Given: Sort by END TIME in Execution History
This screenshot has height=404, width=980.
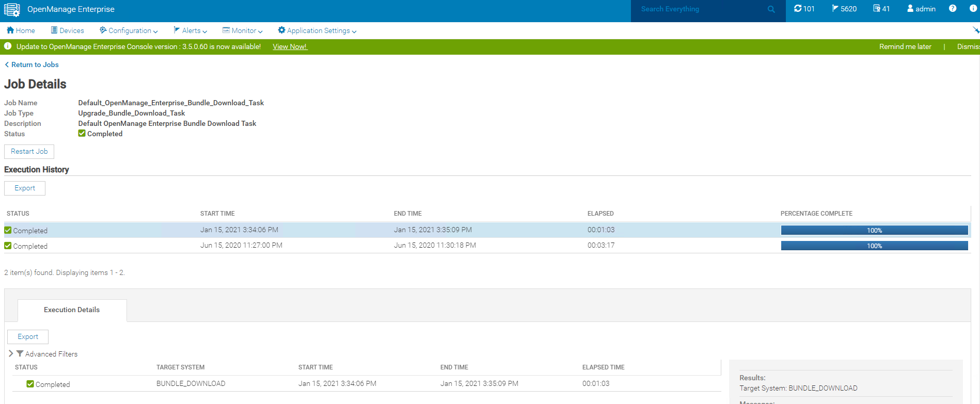Looking at the screenshot, I should [x=408, y=214].
